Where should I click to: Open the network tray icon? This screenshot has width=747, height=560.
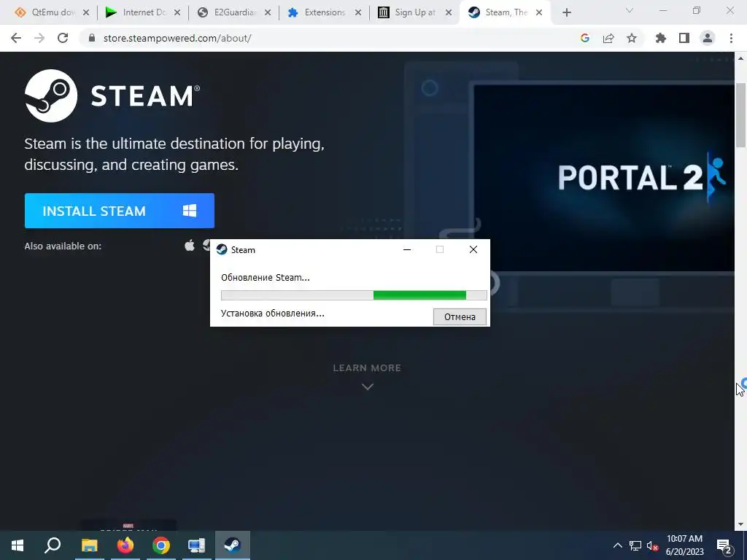[635, 545]
